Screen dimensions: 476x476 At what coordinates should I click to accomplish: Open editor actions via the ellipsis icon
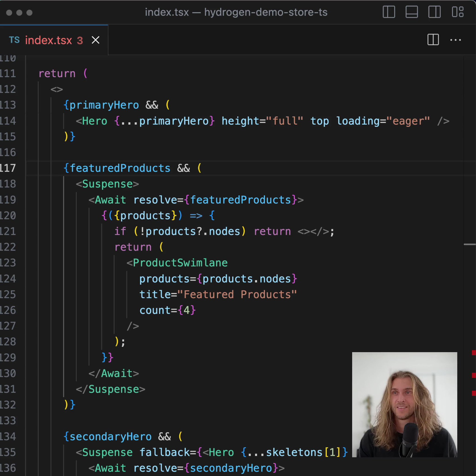[x=456, y=40]
